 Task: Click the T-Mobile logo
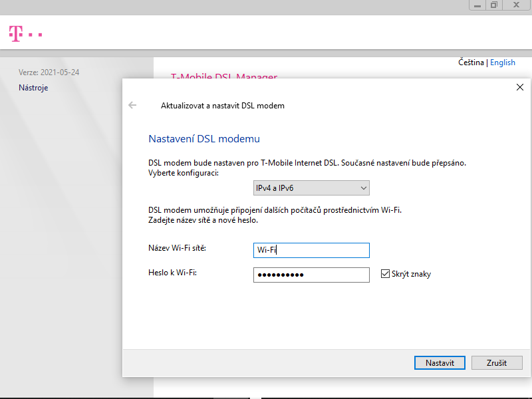25,34
